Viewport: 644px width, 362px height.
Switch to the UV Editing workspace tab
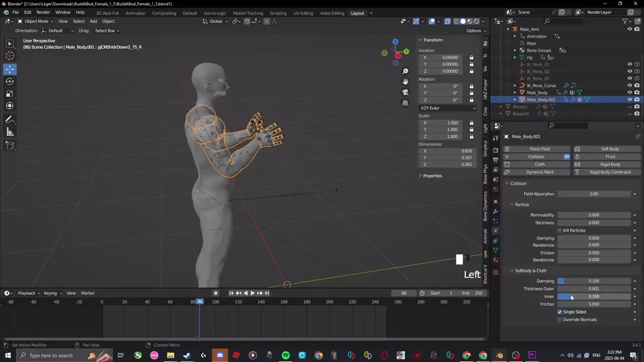tap(303, 13)
